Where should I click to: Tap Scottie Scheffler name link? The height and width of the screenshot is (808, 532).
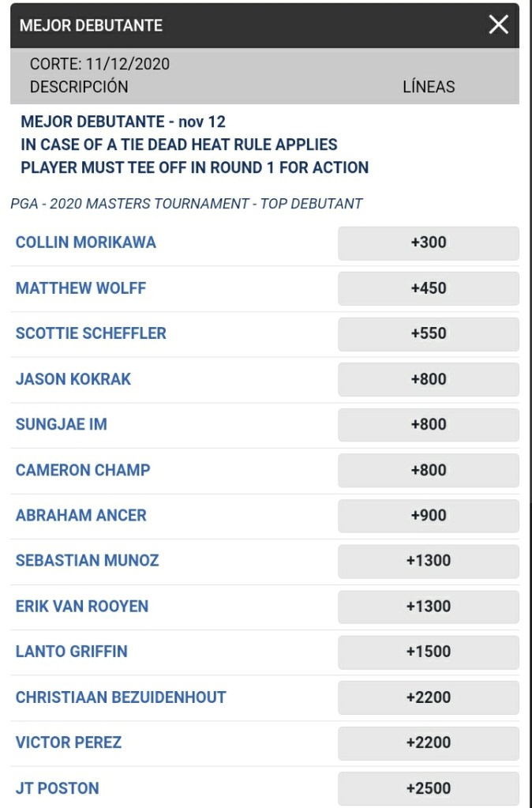(91, 333)
